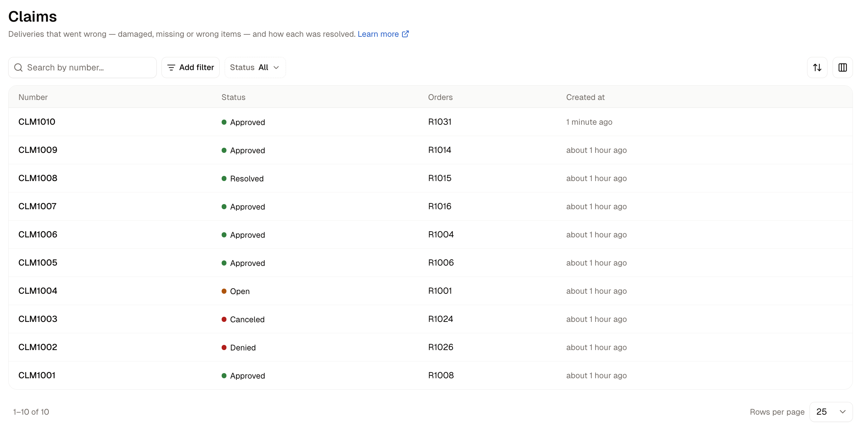Open claim CLM1004
The image size is (868, 426).
click(x=38, y=291)
